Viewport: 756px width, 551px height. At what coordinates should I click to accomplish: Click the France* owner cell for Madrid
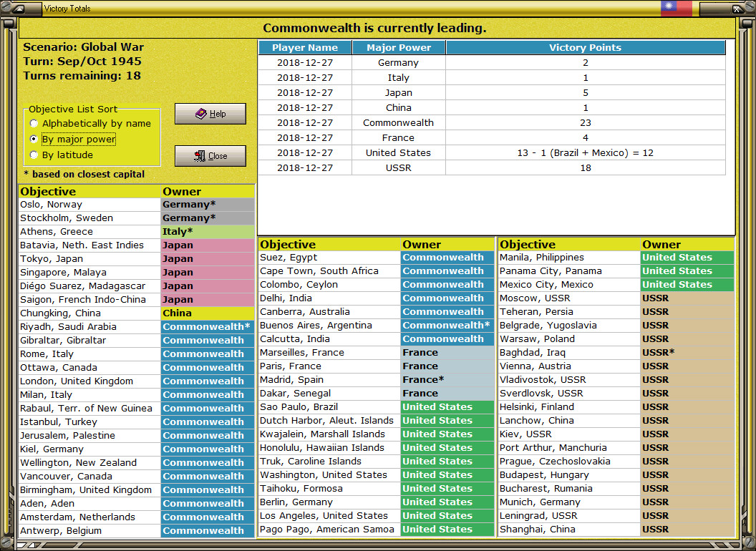(x=447, y=379)
